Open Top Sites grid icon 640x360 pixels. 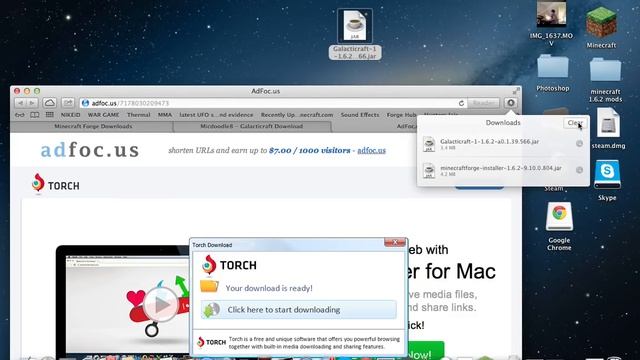(49, 115)
